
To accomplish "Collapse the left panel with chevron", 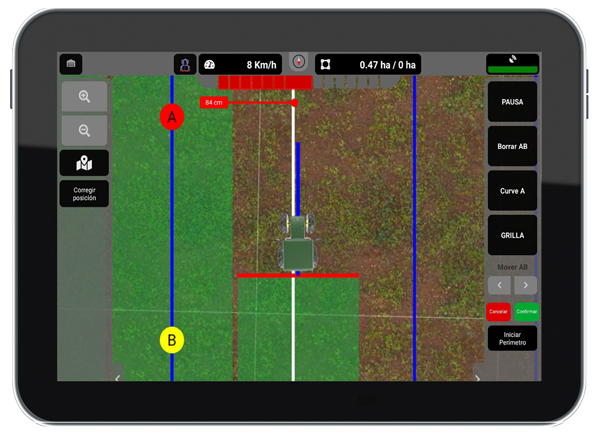I will (118, 378).
